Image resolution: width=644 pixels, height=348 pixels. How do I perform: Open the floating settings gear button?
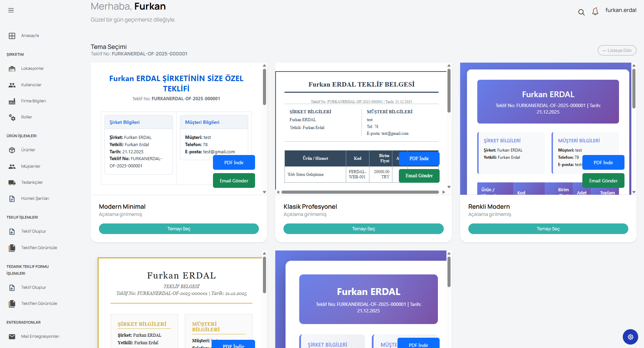point(630,337)
